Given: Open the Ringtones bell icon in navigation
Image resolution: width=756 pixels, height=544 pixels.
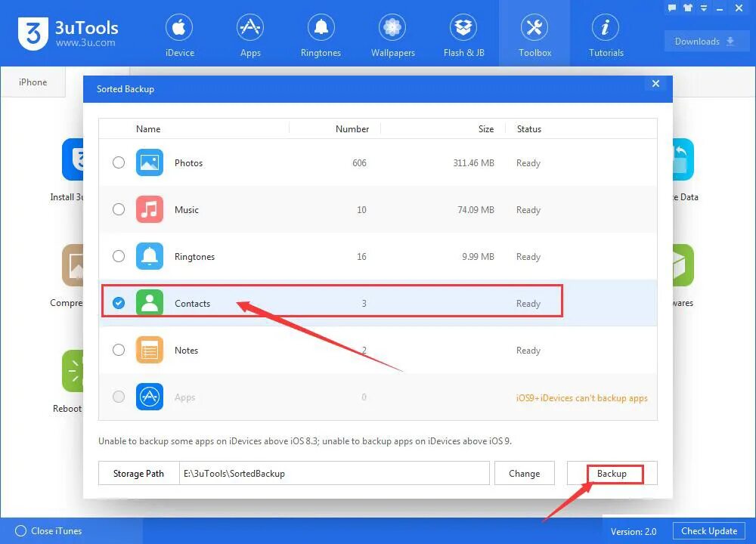Looking at the screenshot, I should tap(321, 27).
